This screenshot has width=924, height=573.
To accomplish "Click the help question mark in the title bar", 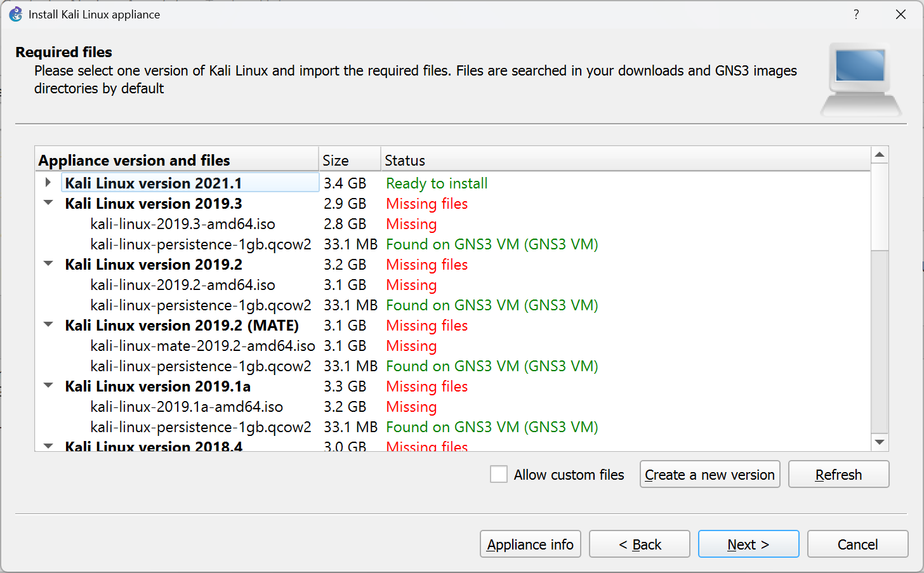I will 856,14.
